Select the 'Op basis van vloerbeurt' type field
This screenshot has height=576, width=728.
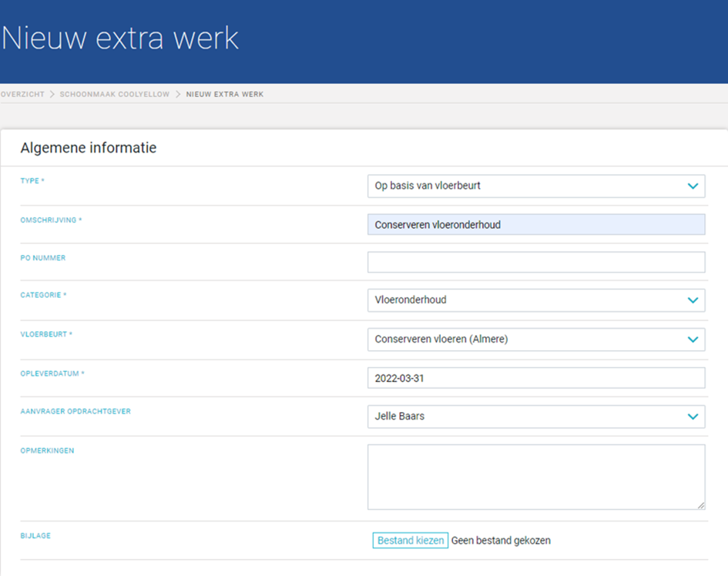(x=536, y=186)
